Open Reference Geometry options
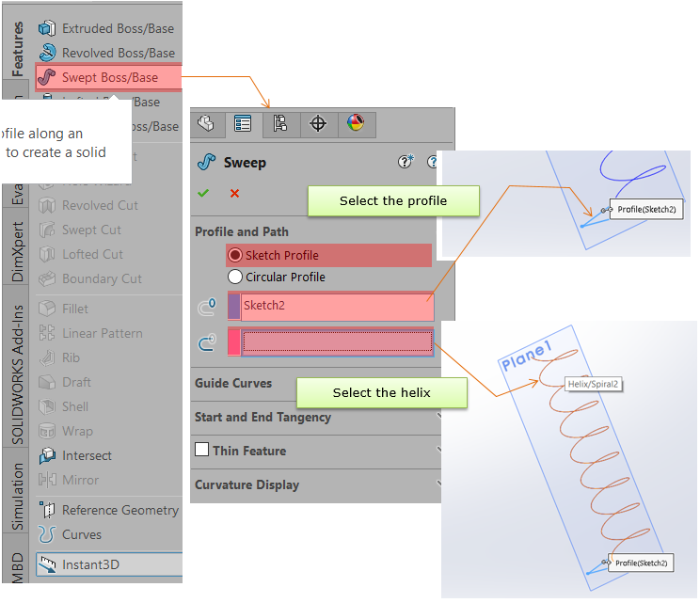The width and height of the screenshot is (700, 603). [x=109, y=510]
